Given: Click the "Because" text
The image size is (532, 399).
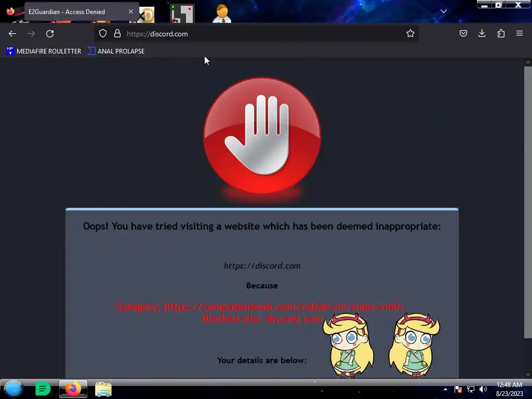Looking at the screenshot, I should tap(262, 286).
